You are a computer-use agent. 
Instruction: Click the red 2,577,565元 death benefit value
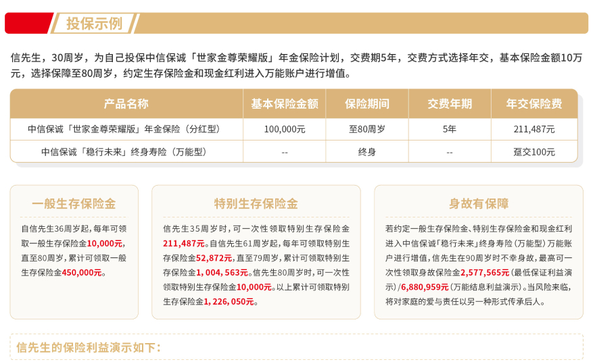[x=485, y=273]
